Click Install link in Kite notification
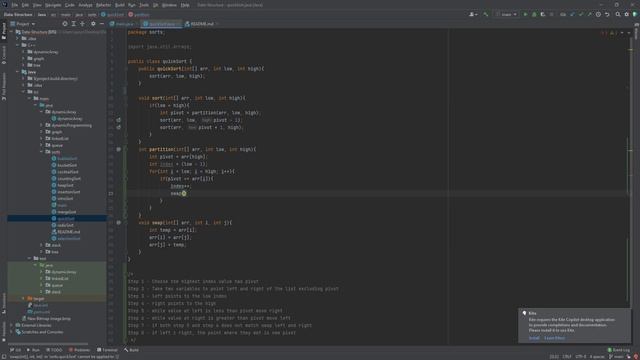 pos(534,338)
